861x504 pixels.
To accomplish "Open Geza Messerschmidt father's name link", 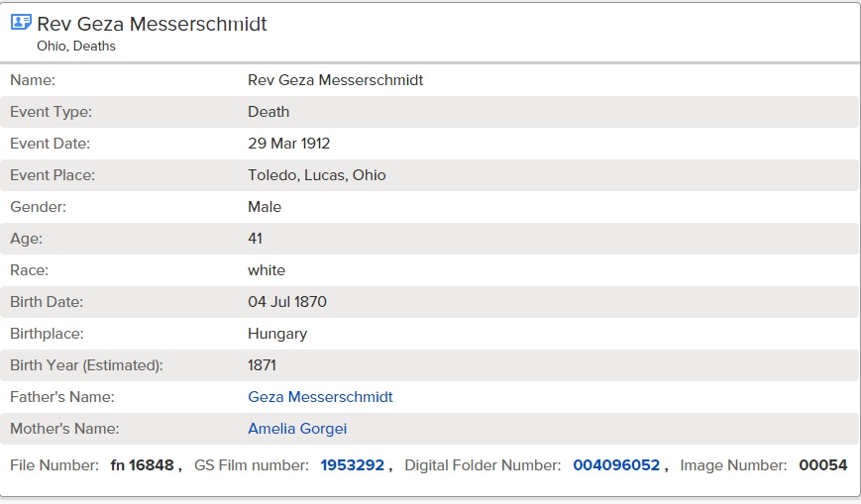I will tap(320, 397).
